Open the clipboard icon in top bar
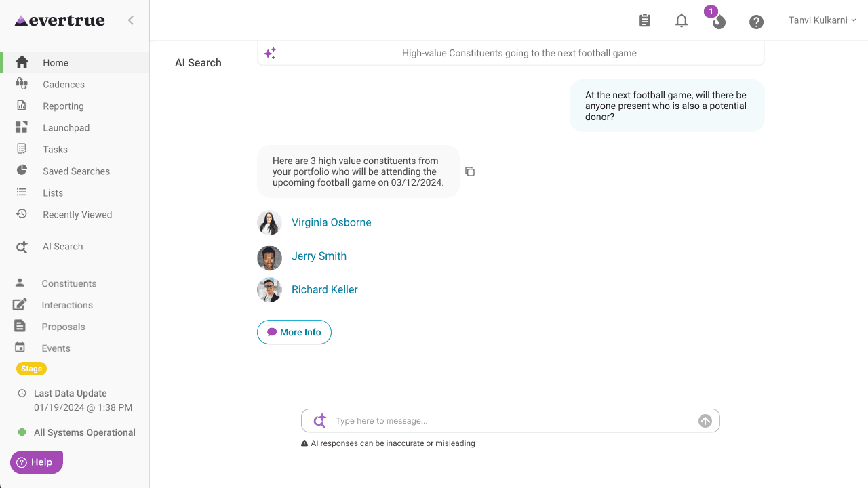The height and width of the screenshot is (488, 868). pos(645,21)
